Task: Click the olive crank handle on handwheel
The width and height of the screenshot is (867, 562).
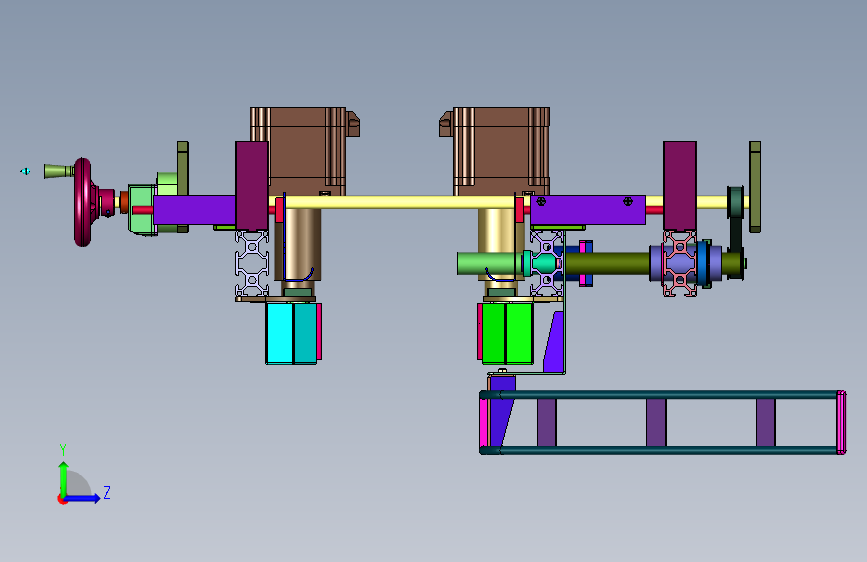Action: tap(59, 171)
